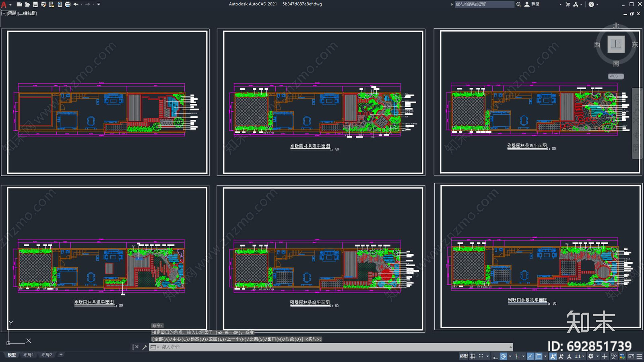Save the drawing with the floppy icon
The width and height of the screenshot is (644, 362).
click(x=35, y=4)
